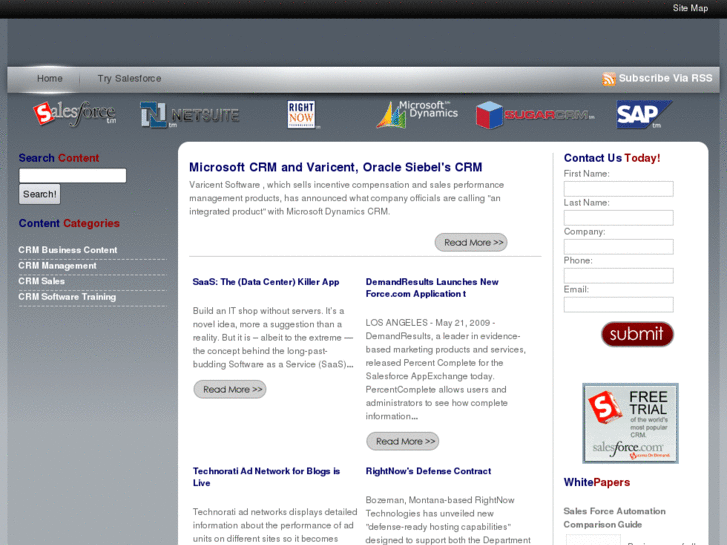Image resolution: width=727 pixels, height=545 pixels.
Task: Open Microsoft CRM and Varicent article headline
Action: pyautogui.click(x=336, y=167)
